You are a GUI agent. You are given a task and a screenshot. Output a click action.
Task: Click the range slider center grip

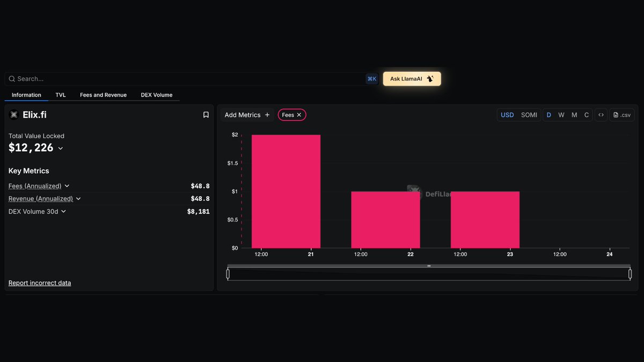coord(429,266)
